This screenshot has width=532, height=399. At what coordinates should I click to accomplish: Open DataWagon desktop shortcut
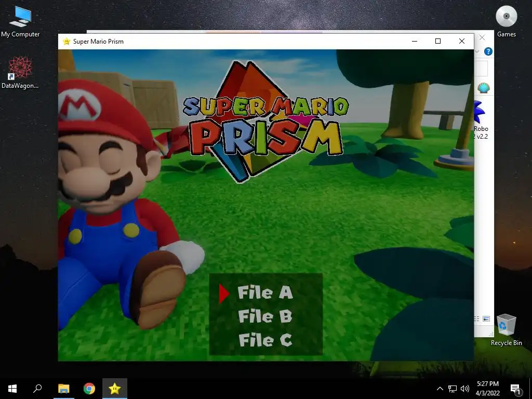click(x=20, y=73)
